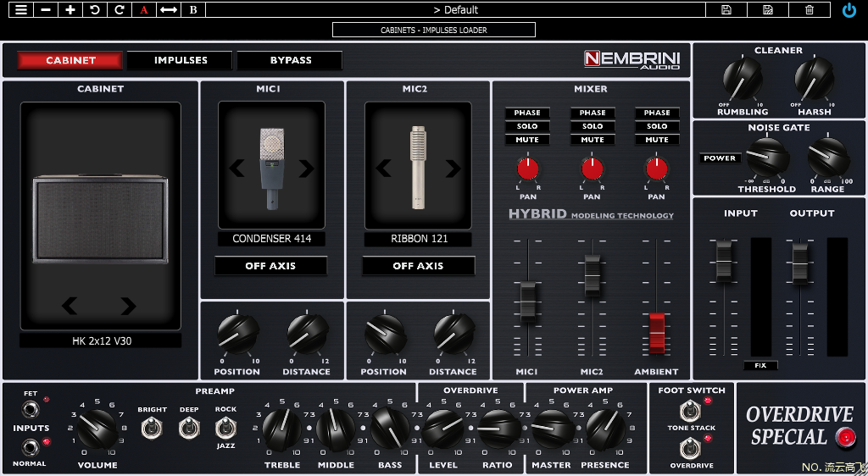This screenshot has height=476, width=868.
Task: Click the undo arrow icon
Action: click(95, 10)
